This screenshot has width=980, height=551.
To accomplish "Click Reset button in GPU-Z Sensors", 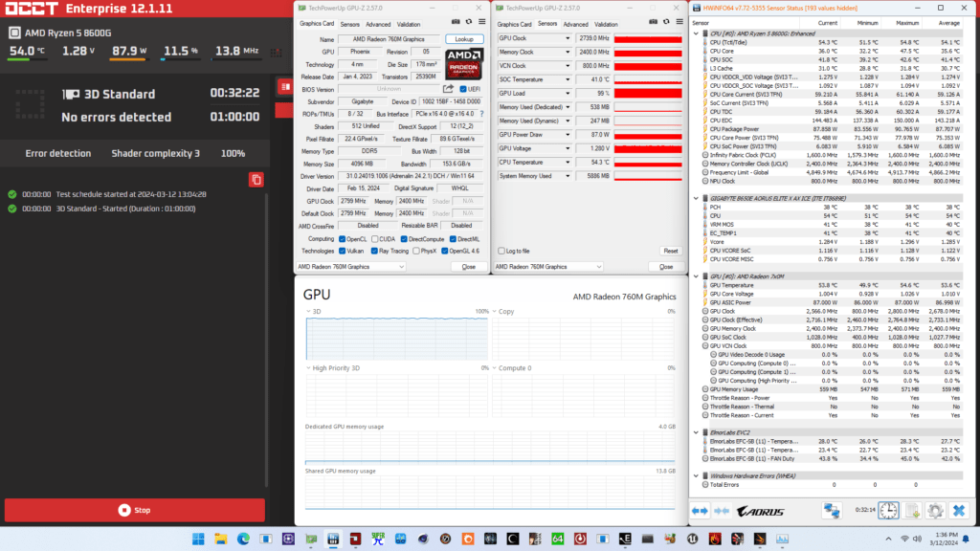I will pos(671,252).
